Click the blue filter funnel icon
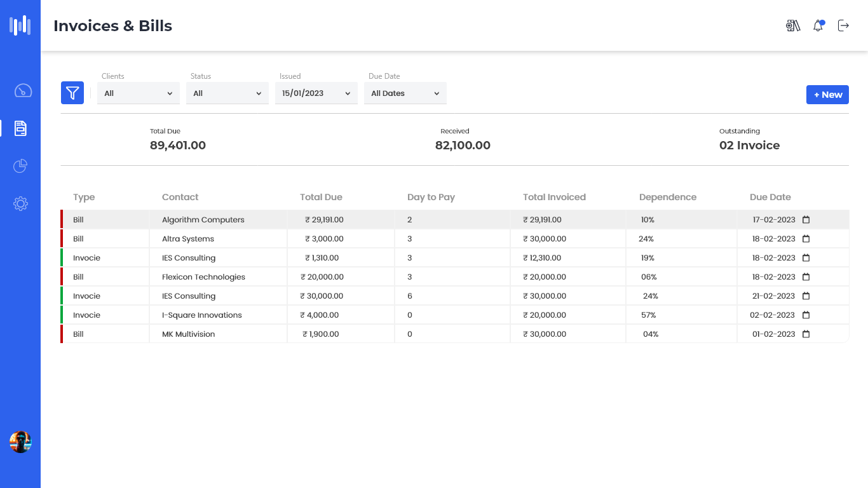Image resolution: width=868 pixels, height=488 pixels. [72, 93]
